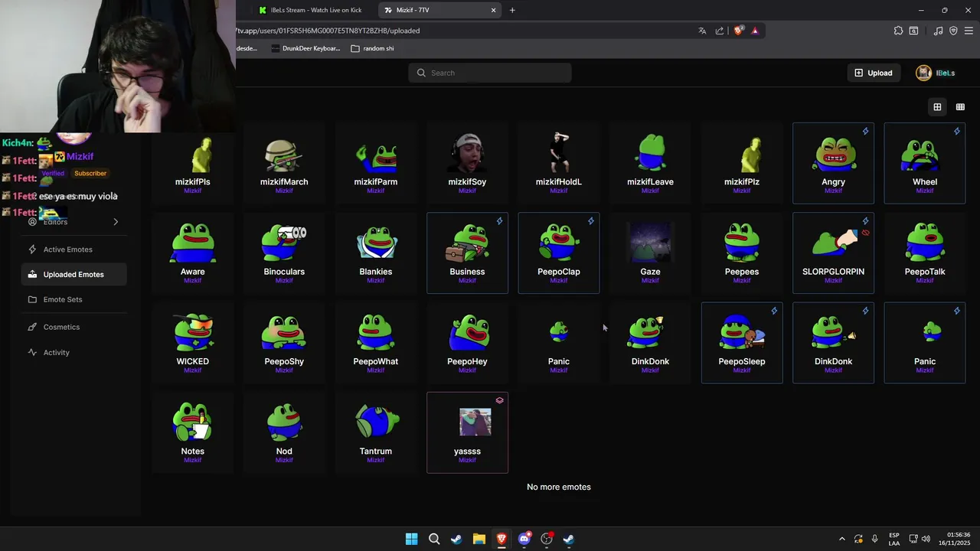Viewport: 980px width, 551px height.
Task: Open the browser sidebar search panel icon
Action: pyautogui.click(x=913, y=31)
